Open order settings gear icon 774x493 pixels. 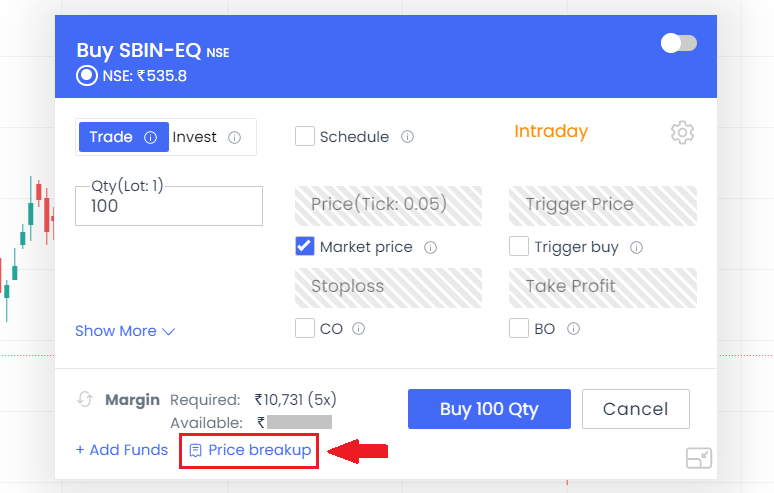coord(682,132)
